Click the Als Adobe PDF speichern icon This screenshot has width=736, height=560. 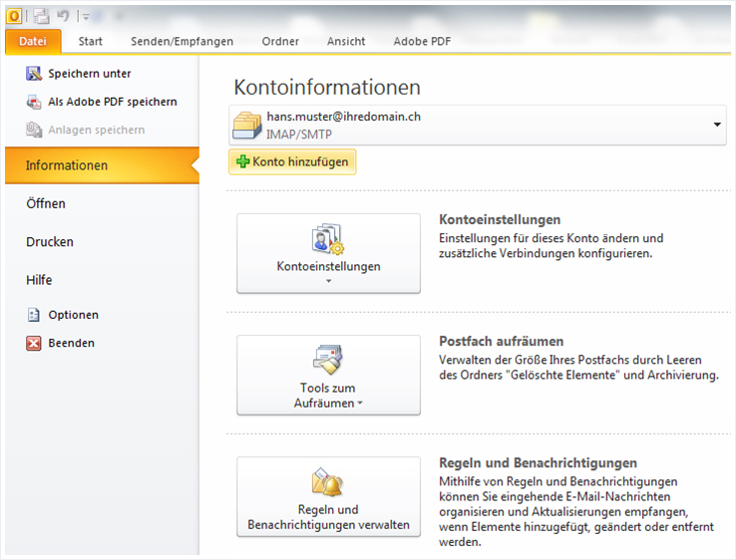(x=34, y=102)
